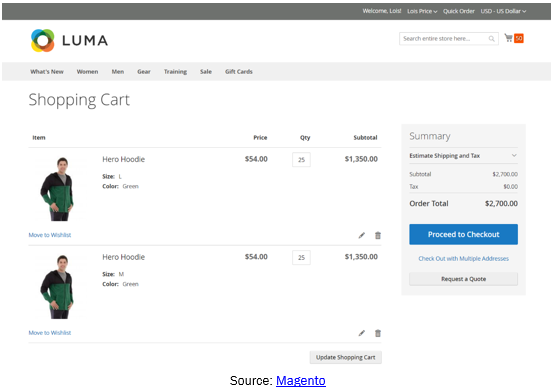553x390 pixels.
Task: Click Proceed to Checkout button
Action: click(x=463, y=234)
